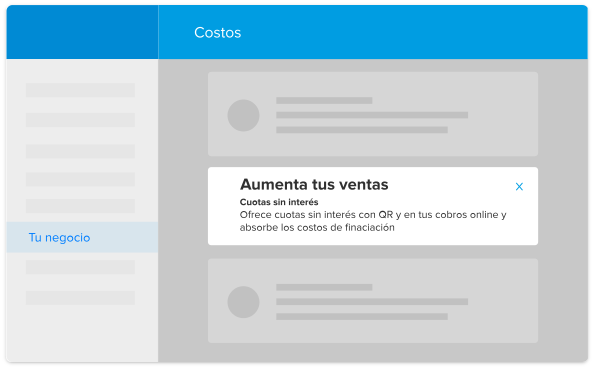
Task: Select the sidebar item just below Tu negocio
Action: click(x=80, y=267)
